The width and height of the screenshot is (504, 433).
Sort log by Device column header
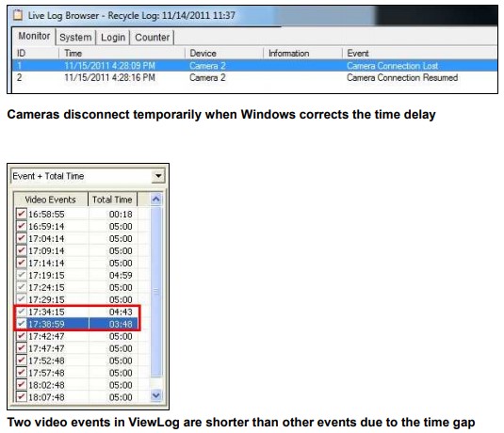point(224,53)
